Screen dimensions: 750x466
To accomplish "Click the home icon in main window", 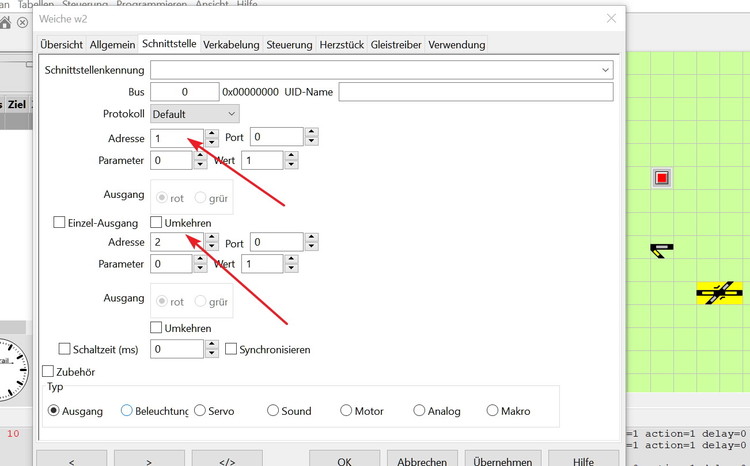I will click(x=5, y=22).
